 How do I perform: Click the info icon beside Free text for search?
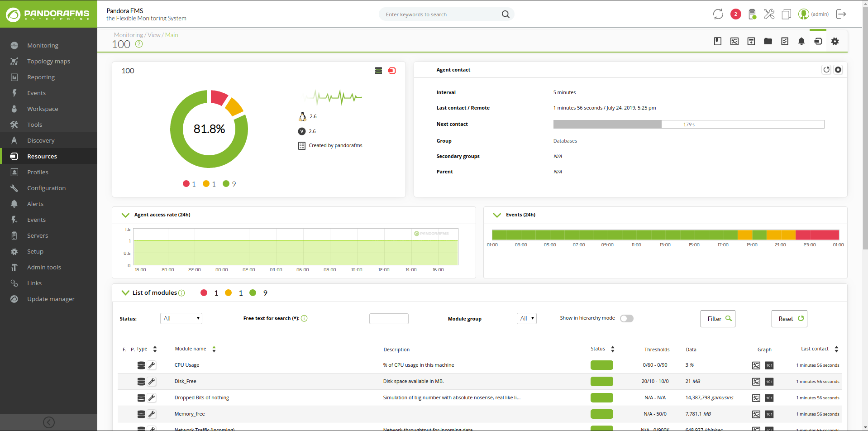[304, 318]
